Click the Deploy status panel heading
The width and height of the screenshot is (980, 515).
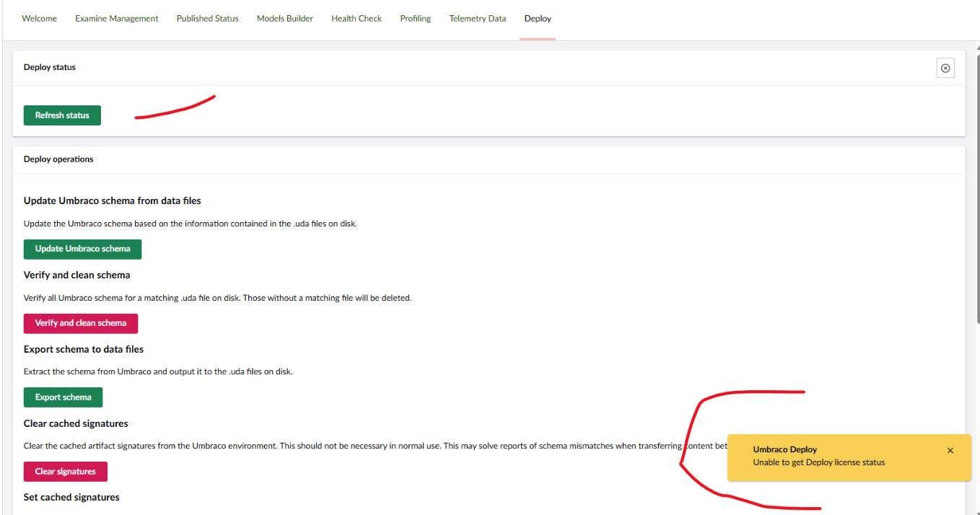click(50, 67)
